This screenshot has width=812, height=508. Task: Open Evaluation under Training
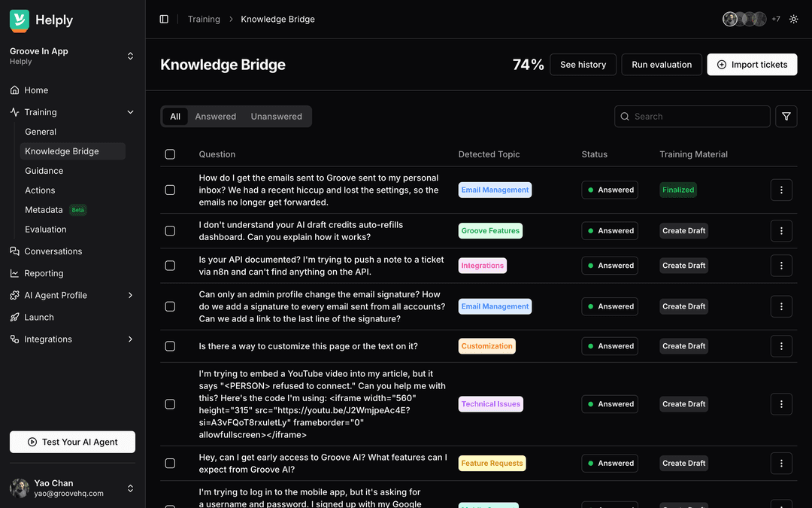click(72, 229)
